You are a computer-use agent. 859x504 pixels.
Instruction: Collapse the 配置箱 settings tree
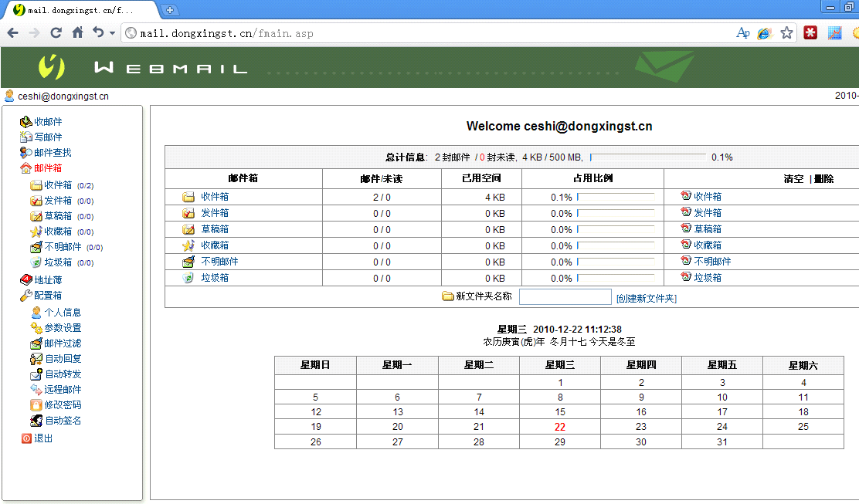(x=26, y=296)
